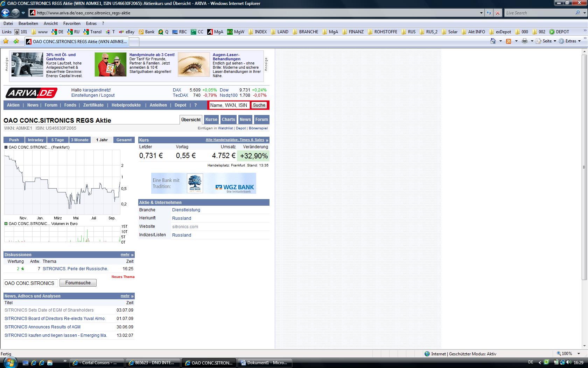This screenshot has height=368, width=588.
Task: Open the MgW favorites link
Action: tap(236, 32)
